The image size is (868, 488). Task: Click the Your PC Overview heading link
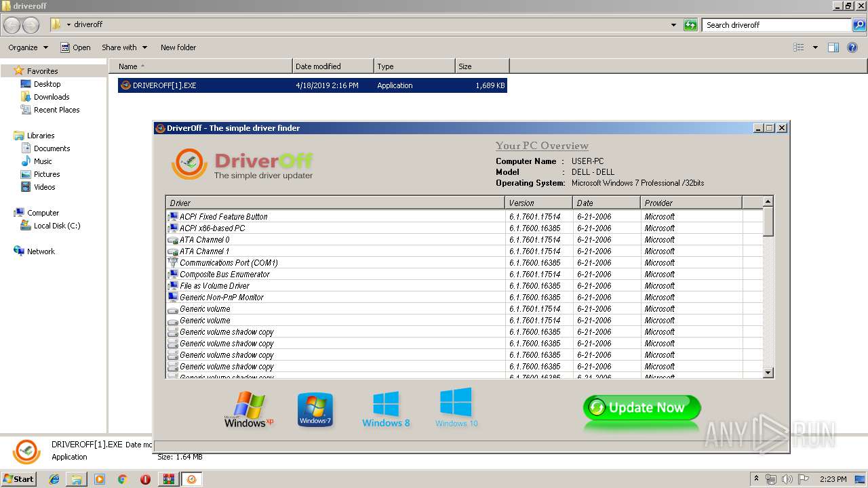tap(542, 146)
